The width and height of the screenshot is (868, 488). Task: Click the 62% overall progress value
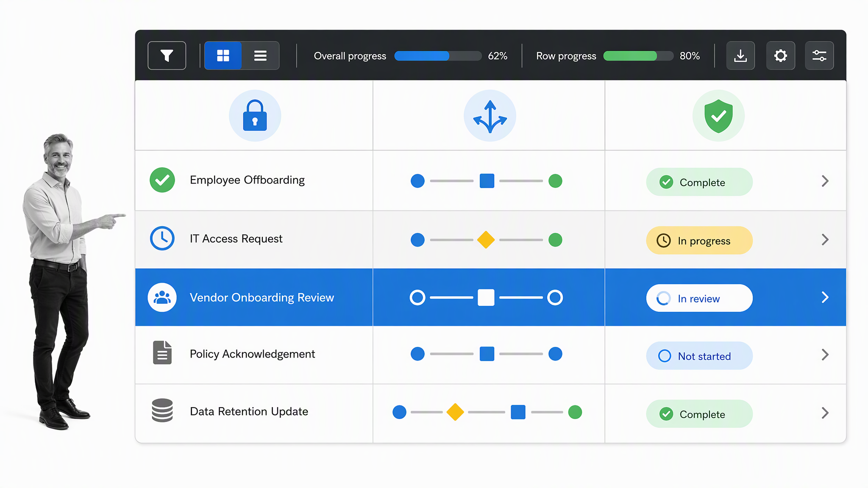[x=498, y=56]
